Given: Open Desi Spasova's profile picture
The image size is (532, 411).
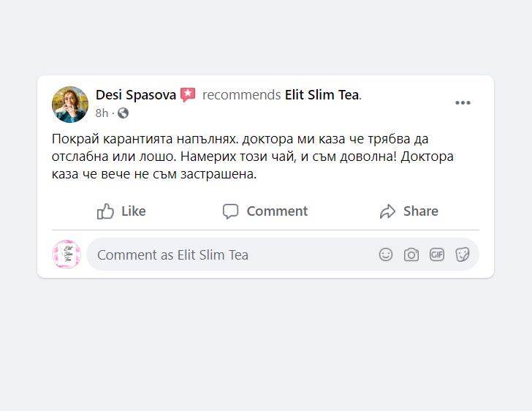Looking at the screenshot, I should point(70,104).
